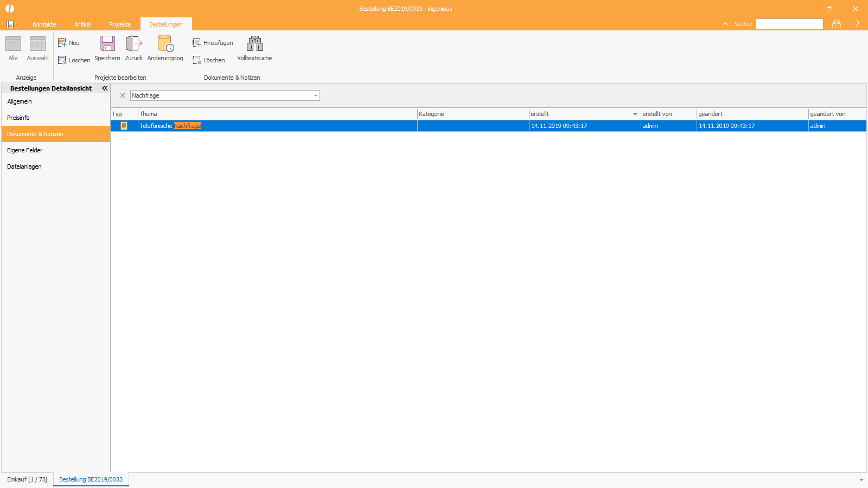
Task: Create new order with Neu
Action: (69, 43)
